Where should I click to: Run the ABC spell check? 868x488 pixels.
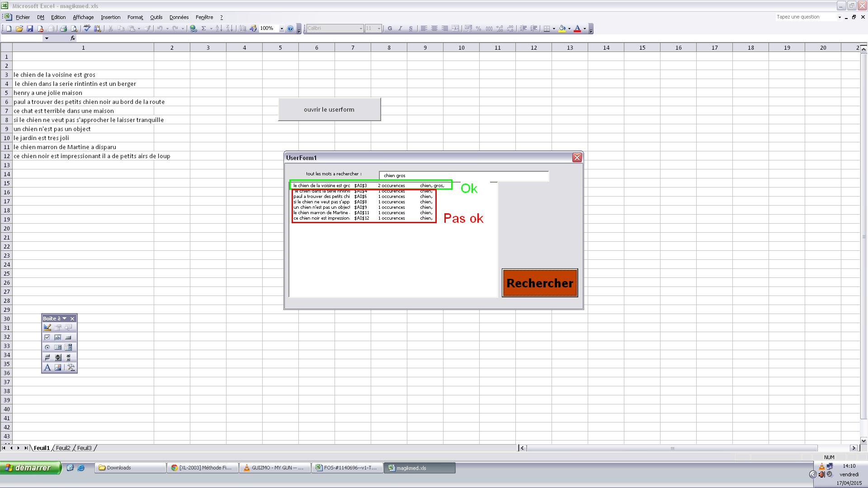click(x=87, y=28)
